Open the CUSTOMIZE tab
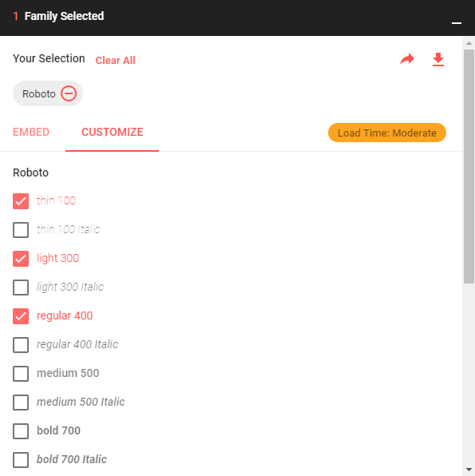475x476 pixels. click(113, 132)
